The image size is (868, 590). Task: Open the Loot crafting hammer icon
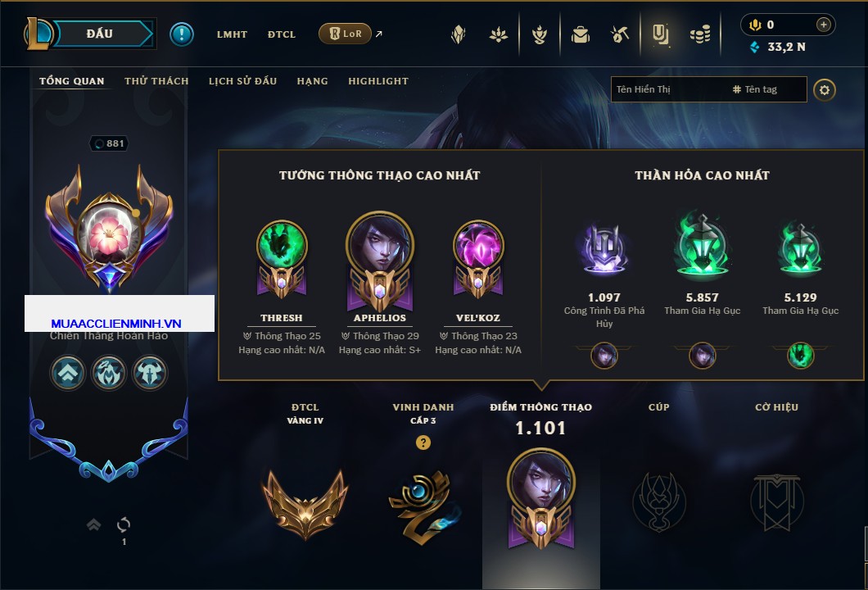tap(620, 34)
